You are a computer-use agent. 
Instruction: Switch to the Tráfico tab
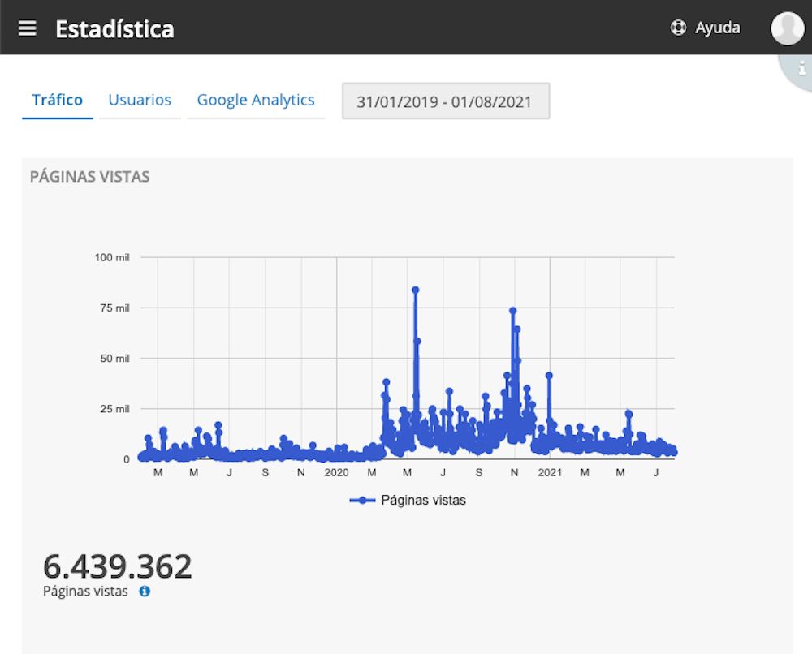point(57,100)
